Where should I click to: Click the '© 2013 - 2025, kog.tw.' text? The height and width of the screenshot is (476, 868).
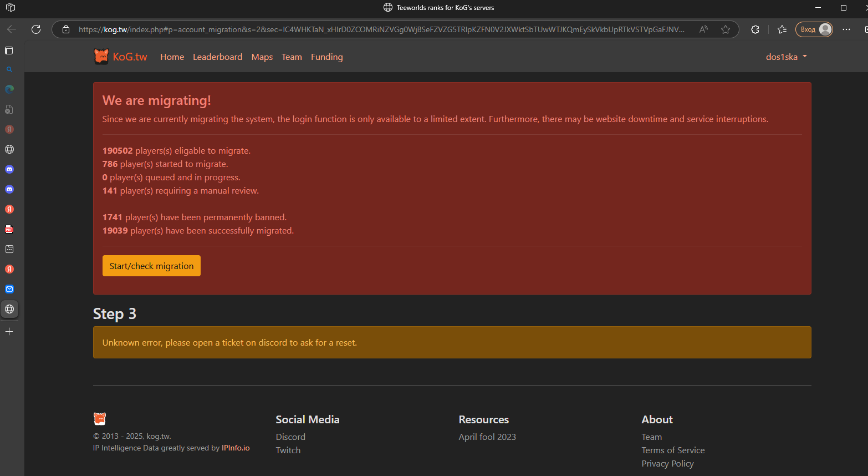click(132, 436)
